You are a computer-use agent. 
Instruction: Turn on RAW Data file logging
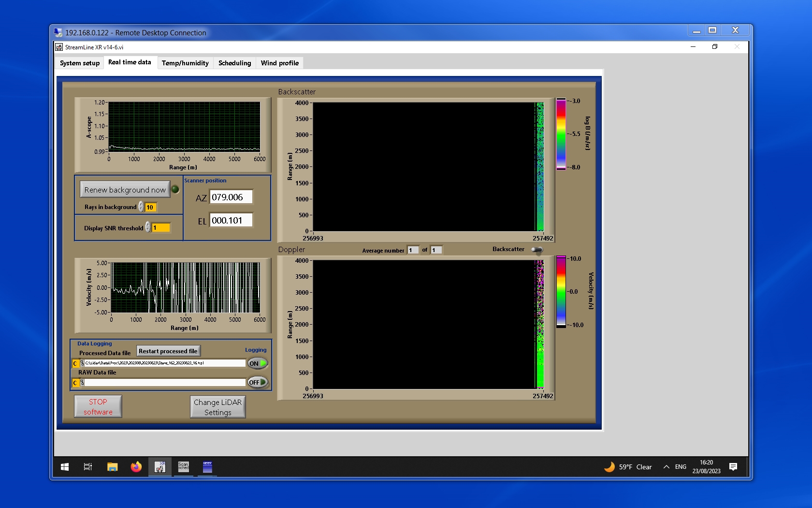pyautogui.click(x=258, y=382)
